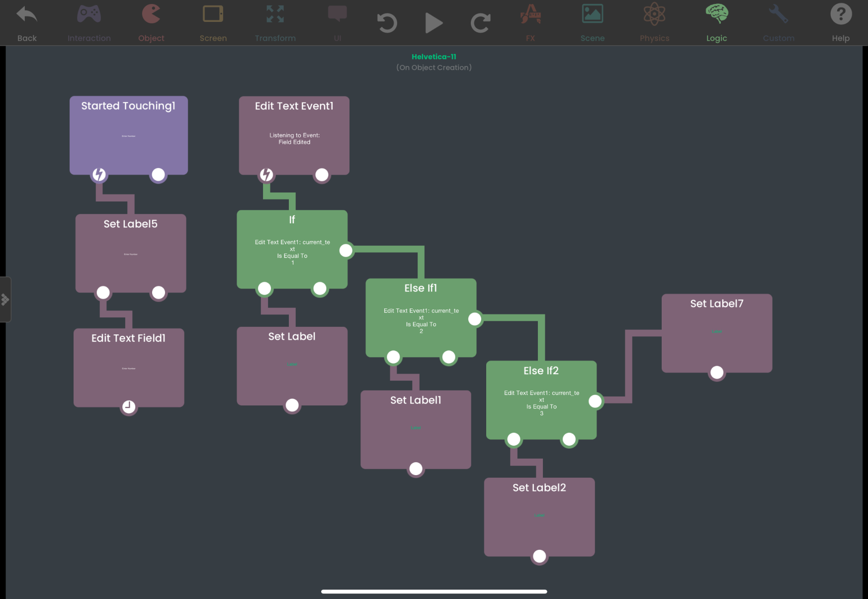Click the If condition node

[x=292, y=248]
